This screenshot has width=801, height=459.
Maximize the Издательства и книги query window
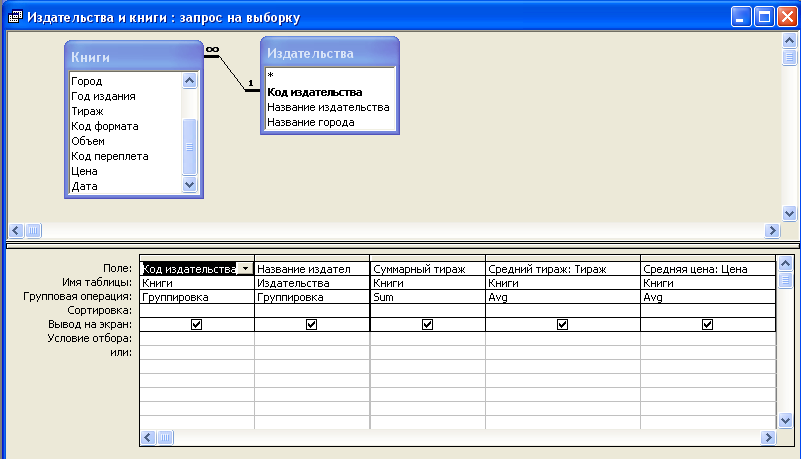[x=764, y=17]
